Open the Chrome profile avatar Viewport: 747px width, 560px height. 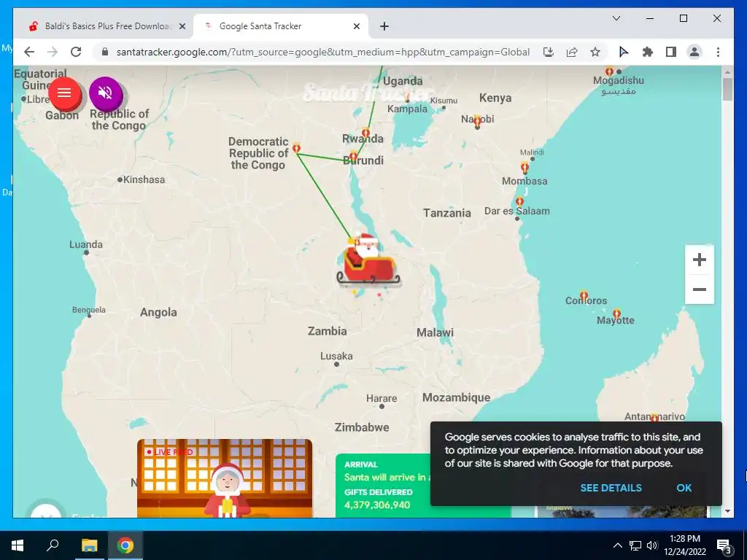pyautogui.click(x=694, y=52)
